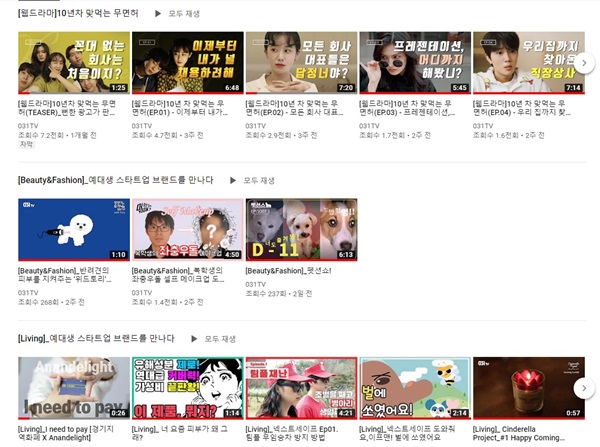This screenshot has height=447, width=600.
Task: Click play-all icon for web drama playlist
Action: [x=158, y=13]
